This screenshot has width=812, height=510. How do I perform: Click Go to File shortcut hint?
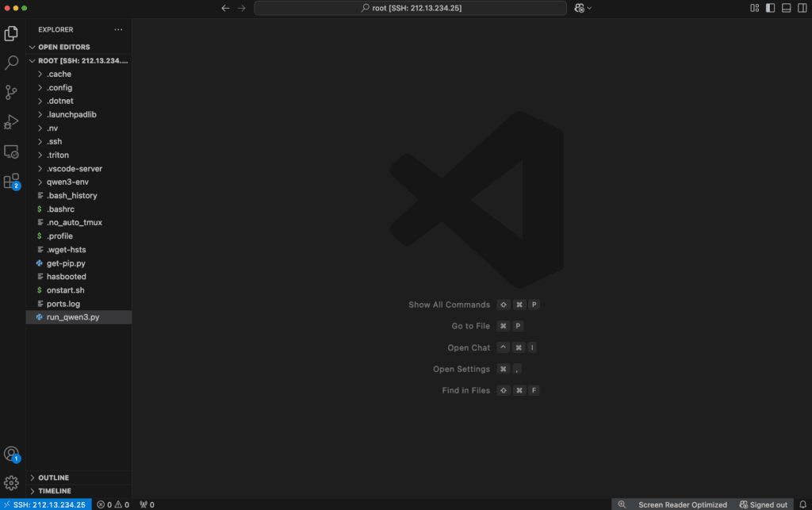[x=488, y=326]
